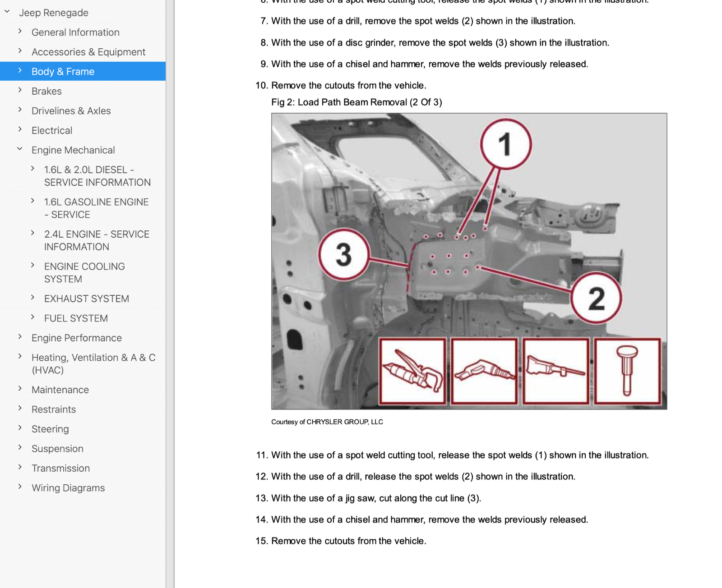Click callout circle number 3
The image size is (722, 588).
344,254
